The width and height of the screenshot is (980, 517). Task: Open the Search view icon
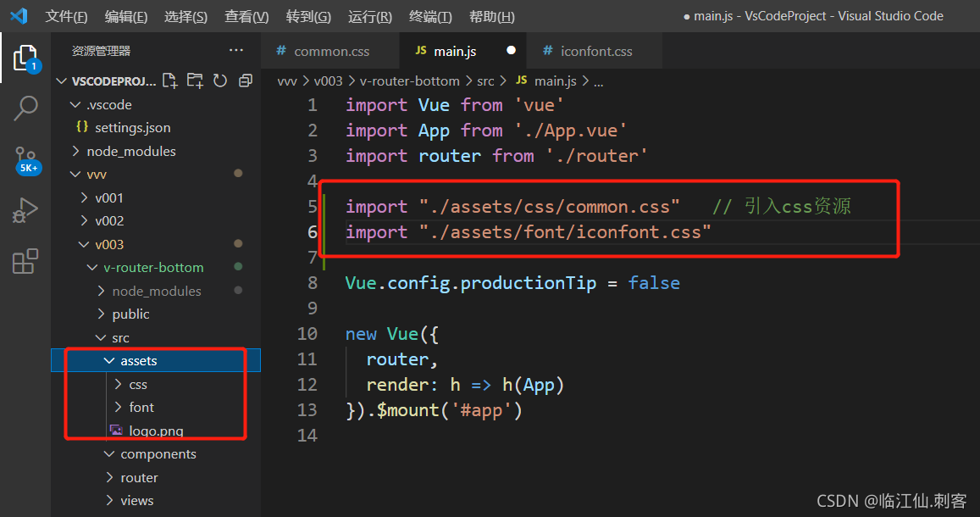pyautogui.click(x=25, y=108)
